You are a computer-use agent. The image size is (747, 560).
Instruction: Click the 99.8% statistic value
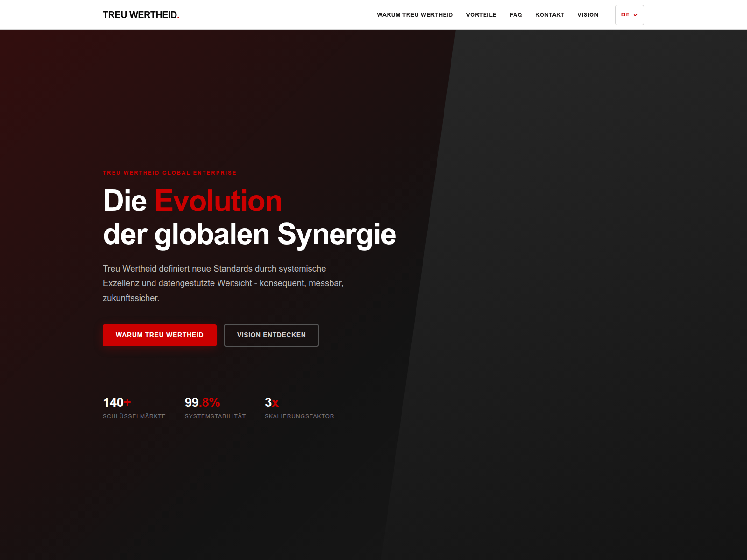[202, 402]
